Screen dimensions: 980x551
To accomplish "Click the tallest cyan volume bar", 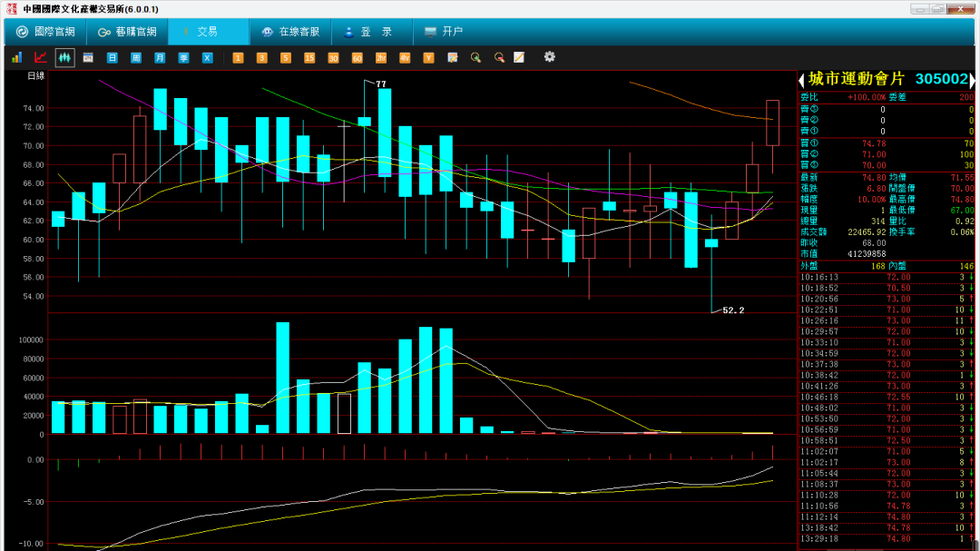I will pyautogui.click(x=282, y=378).
